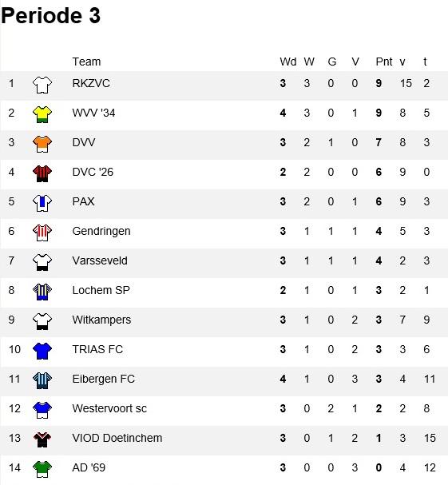Select the PAX jersey icon
This screenshot has width=448, height=485.
point(42,203)
